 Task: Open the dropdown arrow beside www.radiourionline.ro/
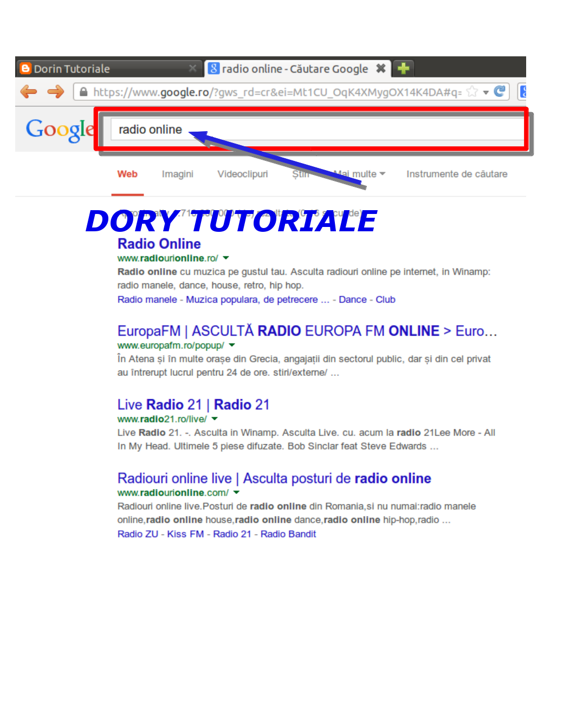point(226,258)
